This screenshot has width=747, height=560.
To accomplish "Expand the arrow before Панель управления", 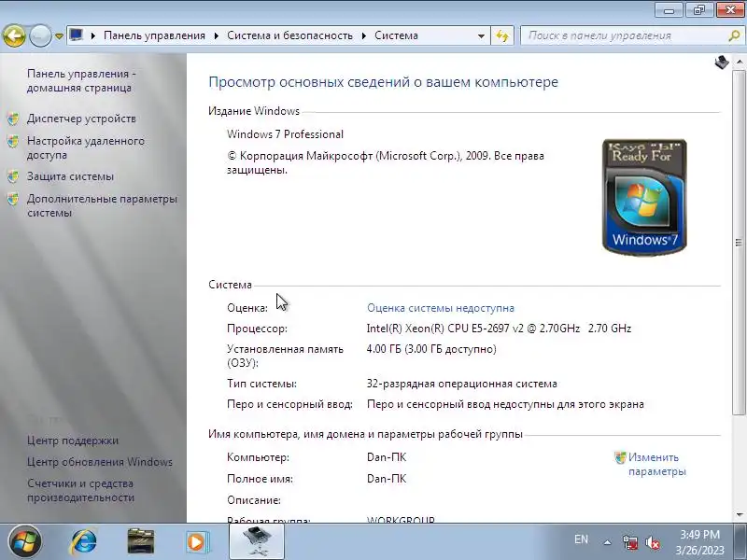I will [x=92, y=35].
